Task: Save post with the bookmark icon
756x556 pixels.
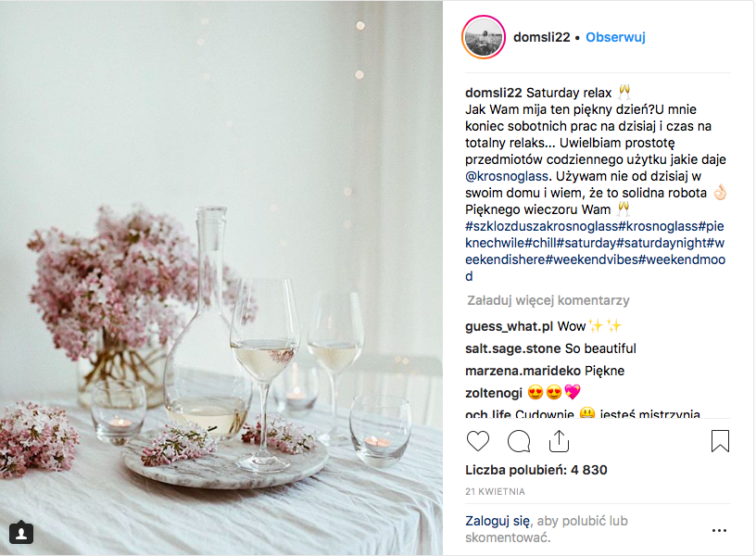Action: tap(720, 441)
